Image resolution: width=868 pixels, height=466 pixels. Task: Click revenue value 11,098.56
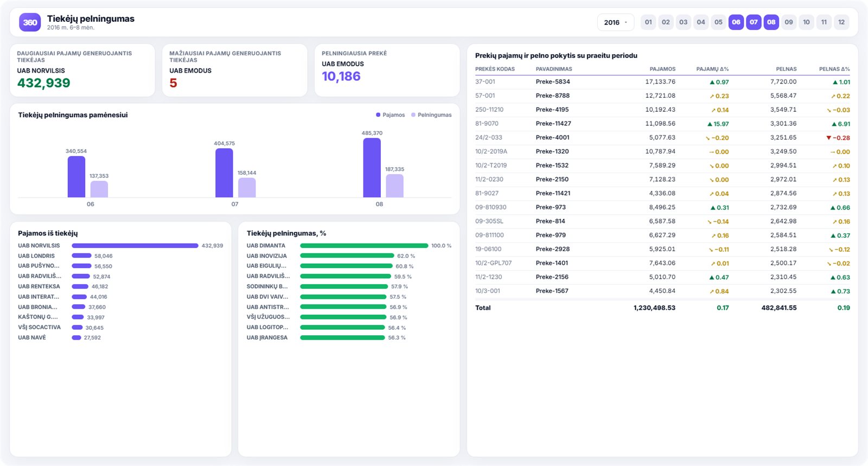pos(660,124)
